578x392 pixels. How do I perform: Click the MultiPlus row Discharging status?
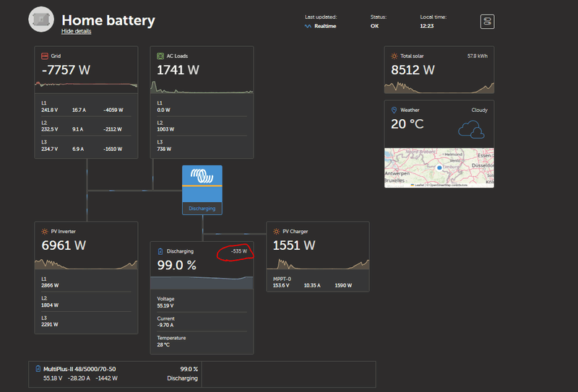tap(183, 378)
